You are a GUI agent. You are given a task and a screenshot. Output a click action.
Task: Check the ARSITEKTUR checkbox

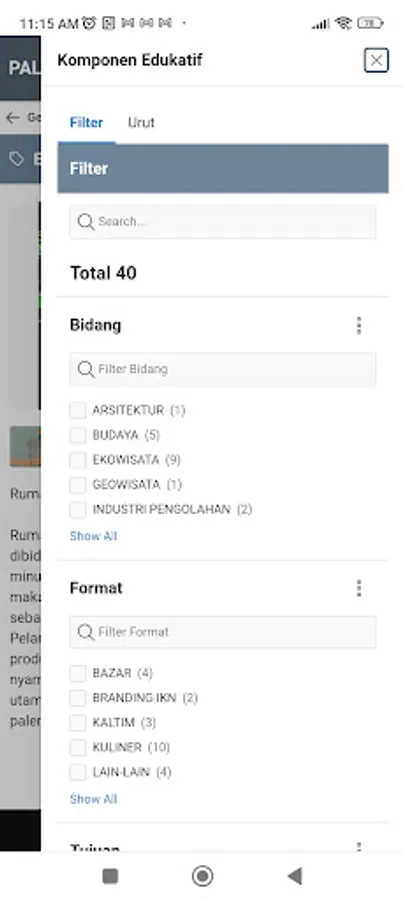coord(78,410)
